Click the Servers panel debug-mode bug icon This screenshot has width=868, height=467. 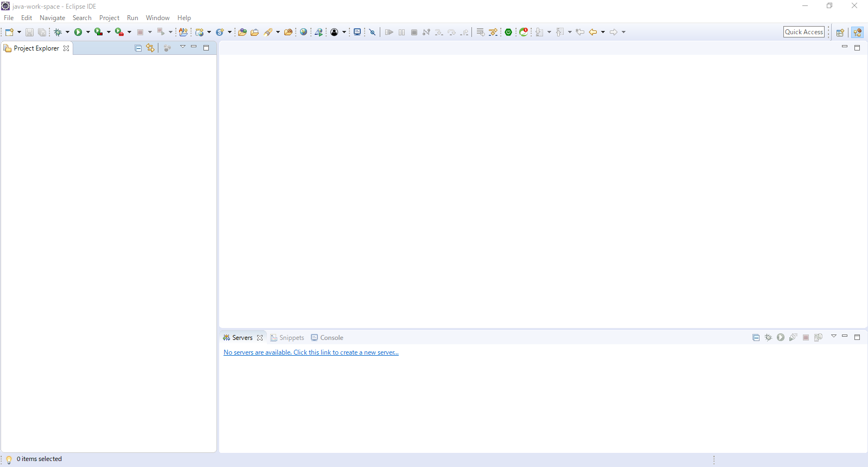coord(768,337)
